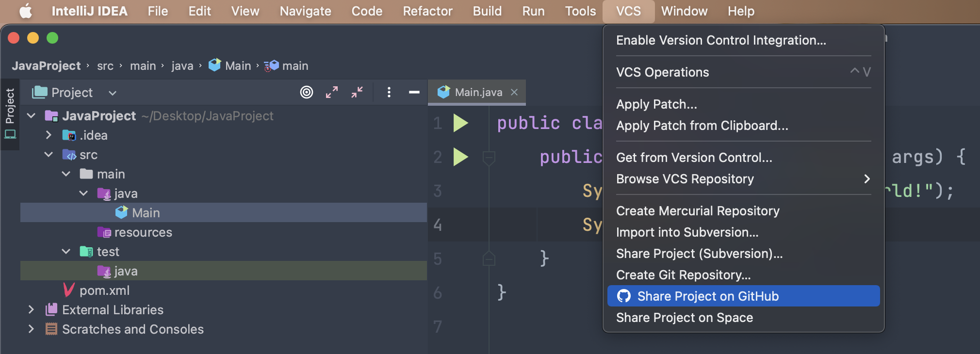Image resolution: width=980 pixels, height=354 pixels.
Task: Select Get from Version Control
Action: coord(743,158)
